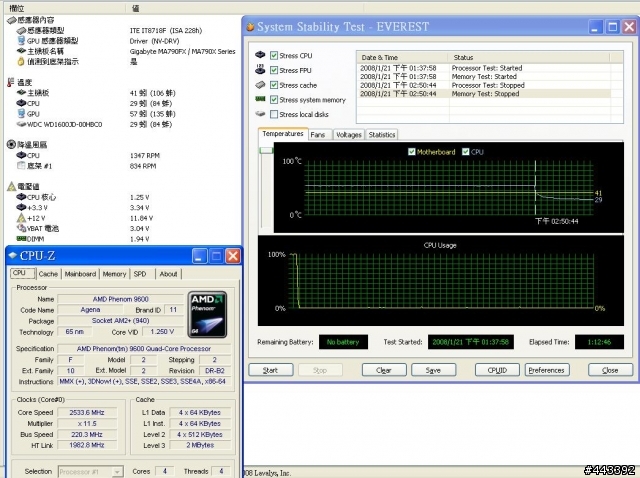Click the CPUID button
This screenshot has height=478, width=640.
pyautogui.click(x=497, y=370)
